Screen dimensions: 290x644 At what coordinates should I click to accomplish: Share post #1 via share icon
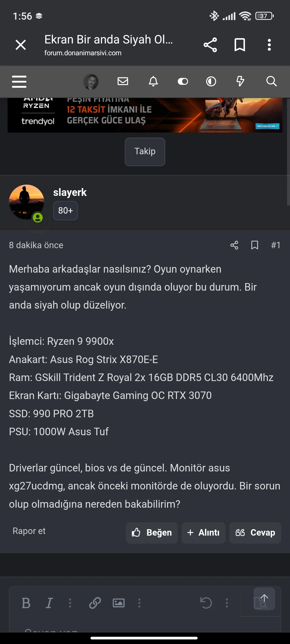[234, 245]
